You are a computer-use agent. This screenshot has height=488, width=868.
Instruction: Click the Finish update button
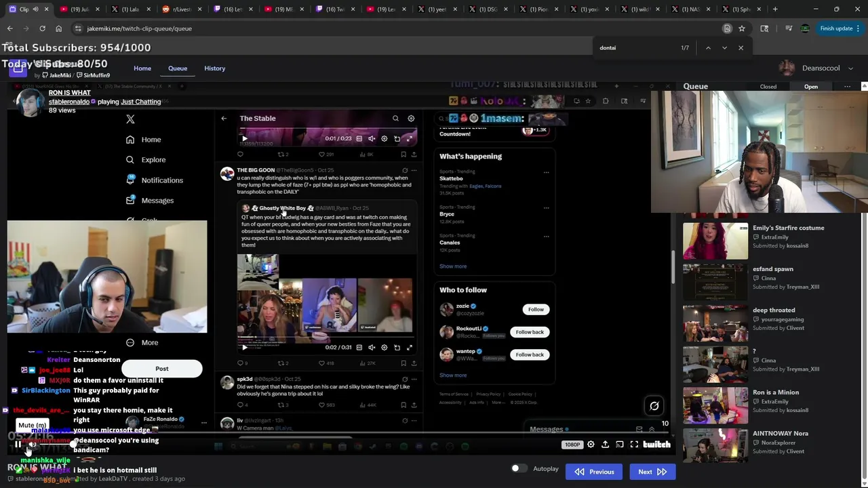coord(836,28)
